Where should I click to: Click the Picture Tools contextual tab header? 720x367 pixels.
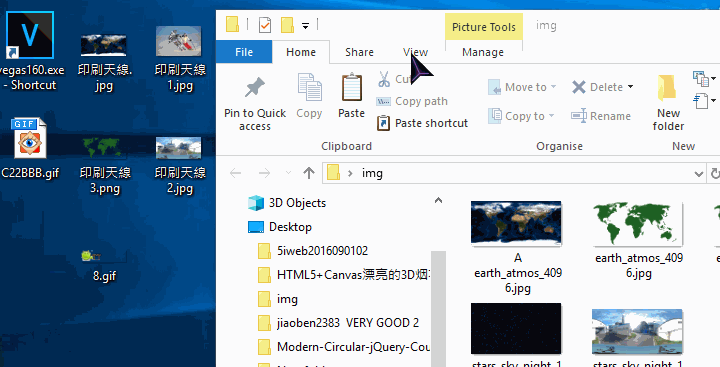click(x=484, y=27)
